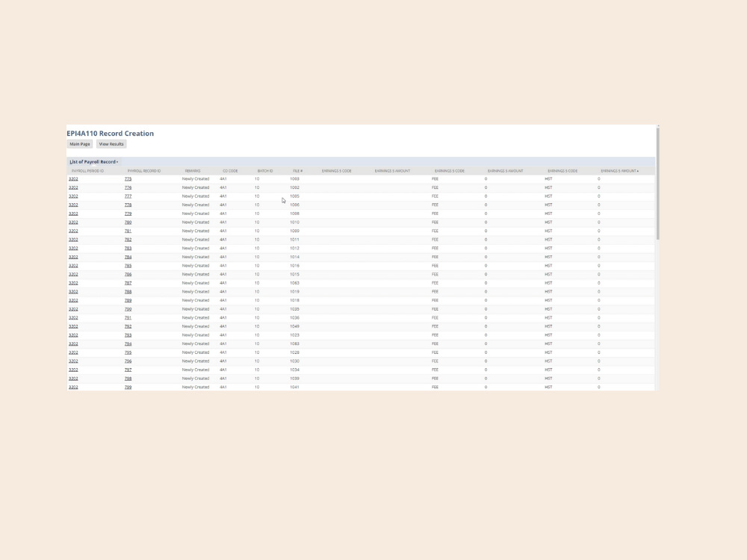This screenshot has width=747, height=560.
Task: Open payroll record 783 link
Action: (128, 248)
